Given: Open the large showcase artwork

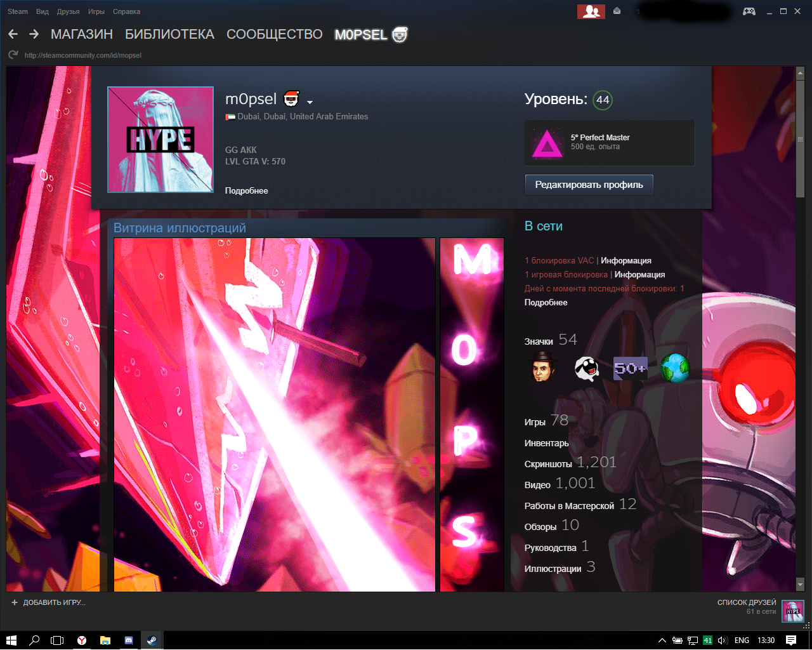Looking at the screenshot, I should pyautogui.click(x=275, y=415).
